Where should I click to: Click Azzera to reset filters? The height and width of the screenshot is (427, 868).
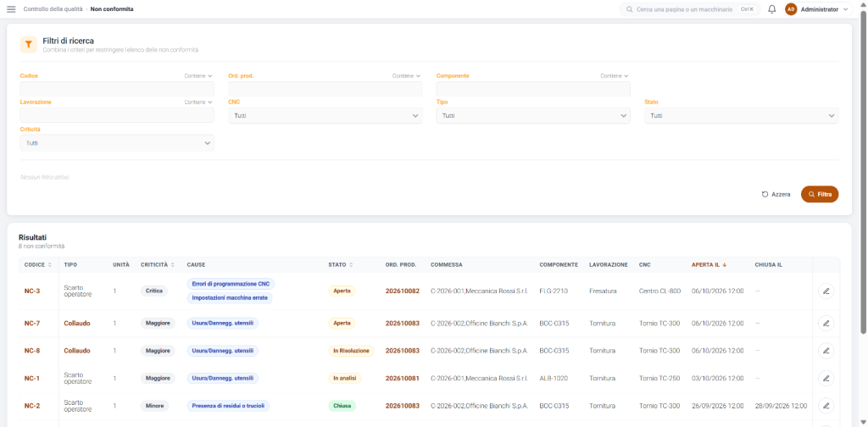click(776, 194)
